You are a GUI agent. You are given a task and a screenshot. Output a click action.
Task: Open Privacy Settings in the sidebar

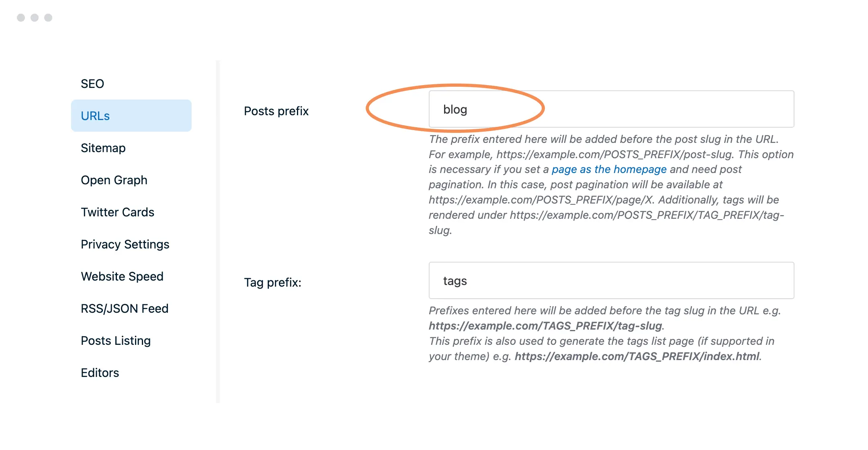pos(125,244)
